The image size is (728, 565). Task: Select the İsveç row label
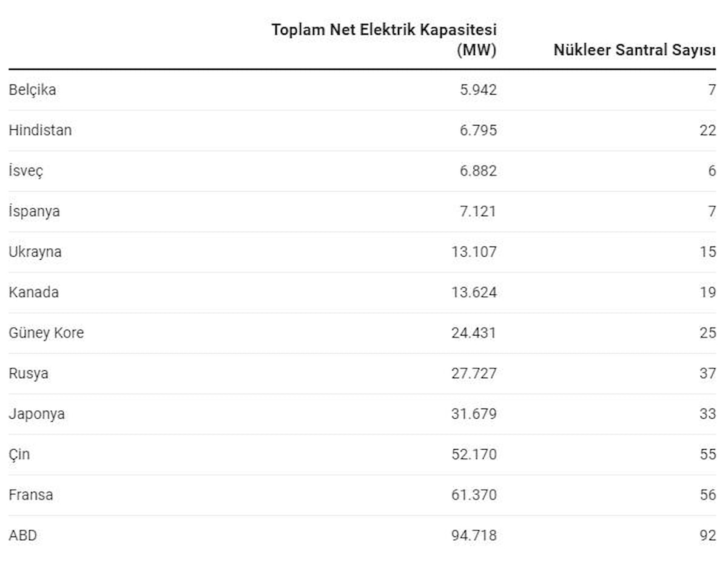[26, 171]
